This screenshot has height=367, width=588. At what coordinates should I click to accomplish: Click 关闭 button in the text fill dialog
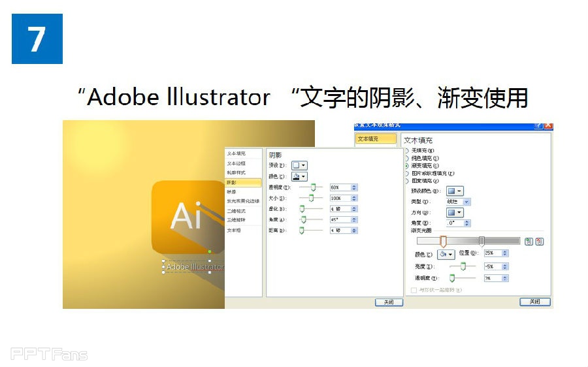534,302
